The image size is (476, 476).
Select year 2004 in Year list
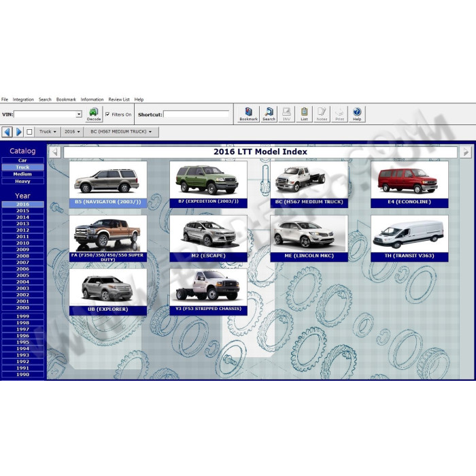(x=22, y=282)
